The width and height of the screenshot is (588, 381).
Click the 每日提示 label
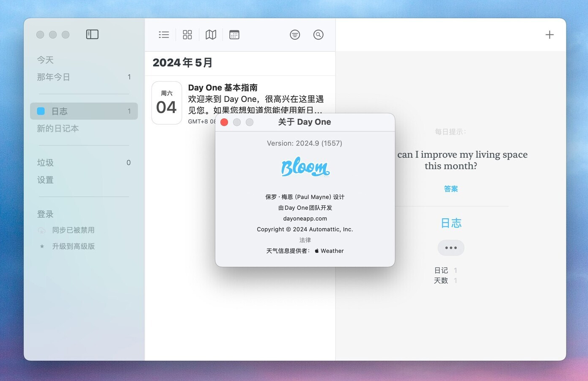pos(451,132)
